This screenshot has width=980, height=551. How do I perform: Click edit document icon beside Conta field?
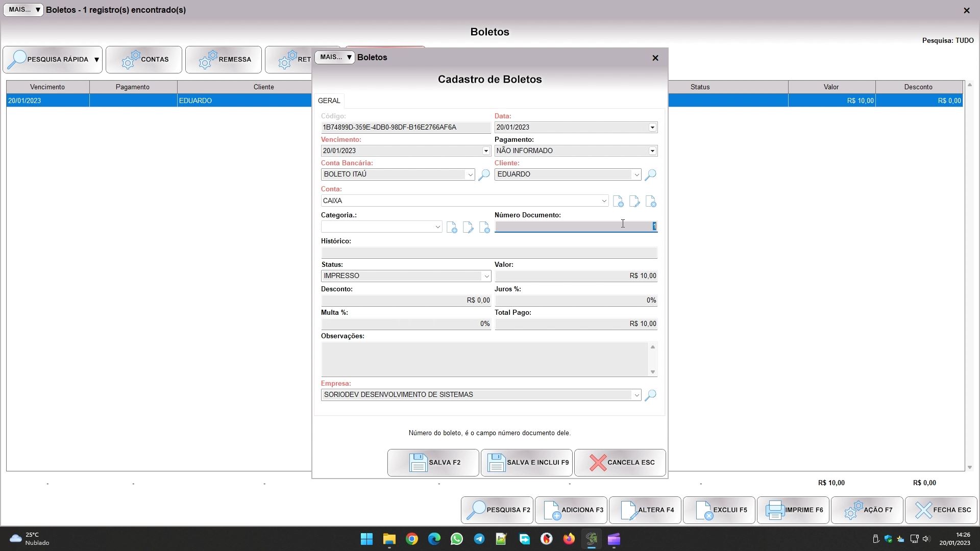(x=634, y=202)
